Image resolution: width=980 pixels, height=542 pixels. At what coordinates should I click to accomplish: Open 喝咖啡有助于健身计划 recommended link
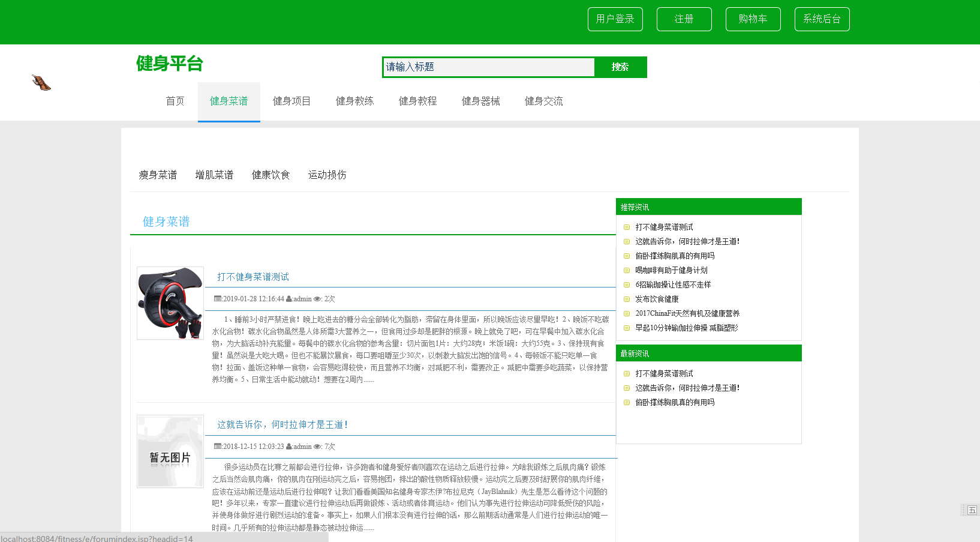coord(671,270)
